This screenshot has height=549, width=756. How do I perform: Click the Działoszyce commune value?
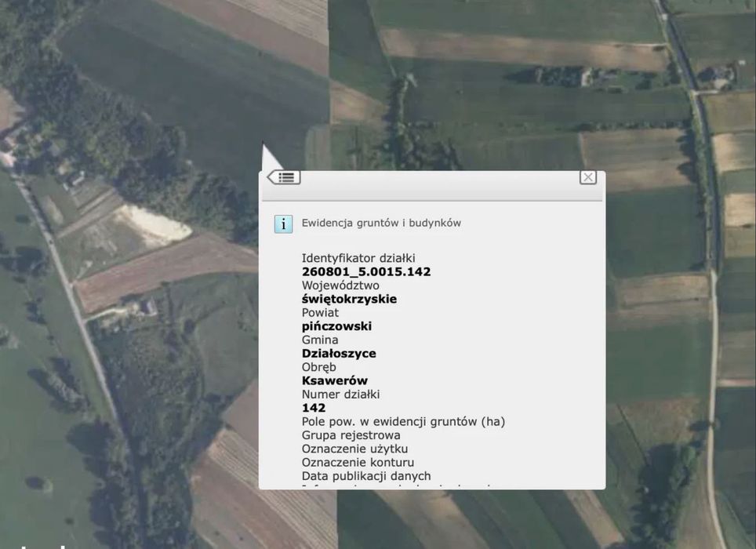tap(339, 353)
